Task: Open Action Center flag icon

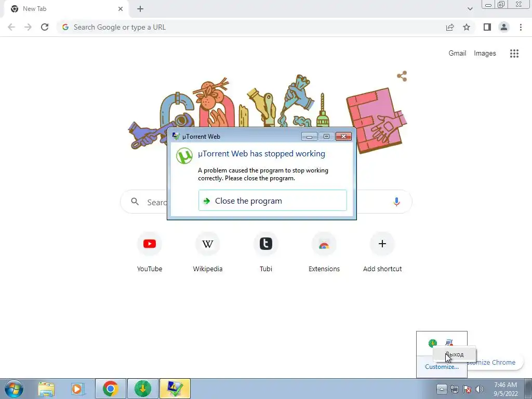Action: (467, 389)
